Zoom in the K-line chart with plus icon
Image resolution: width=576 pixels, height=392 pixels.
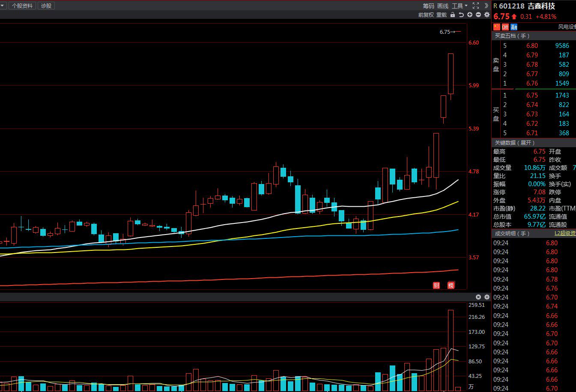470,15
